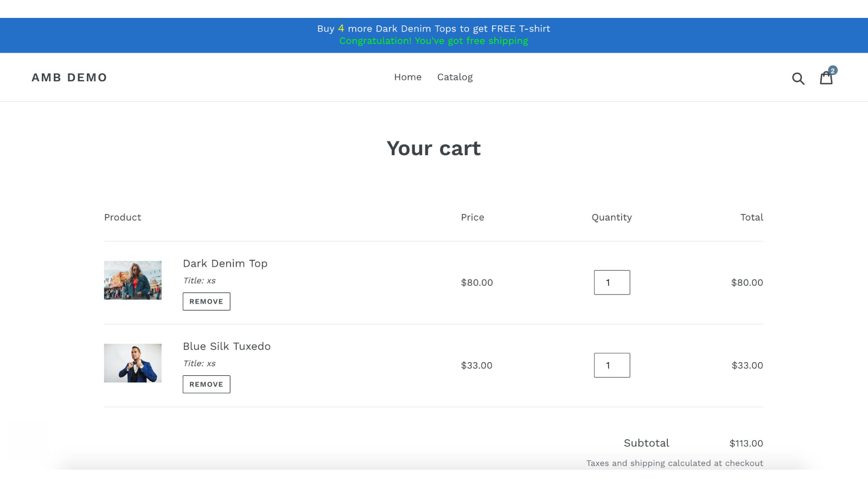Click the Dark Denim Top thumbnail image
868x488 pixels.
point(133,280)
